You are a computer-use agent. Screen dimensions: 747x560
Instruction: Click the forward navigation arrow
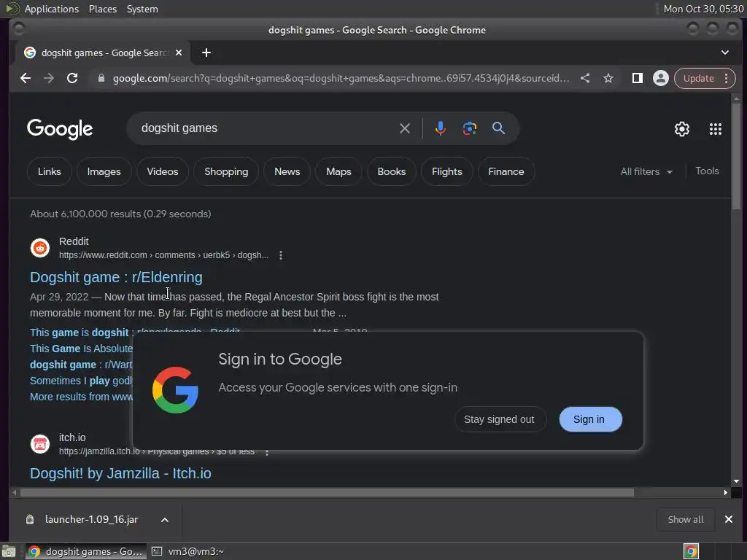(49, 78)
